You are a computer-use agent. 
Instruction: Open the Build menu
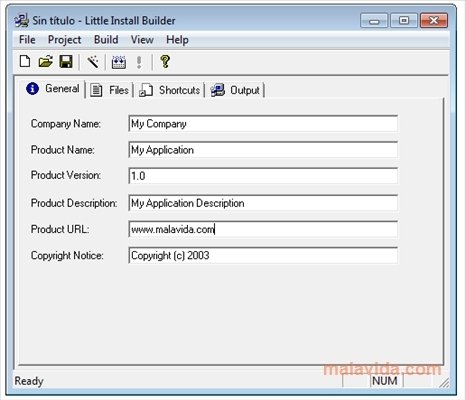click(106, 40)
